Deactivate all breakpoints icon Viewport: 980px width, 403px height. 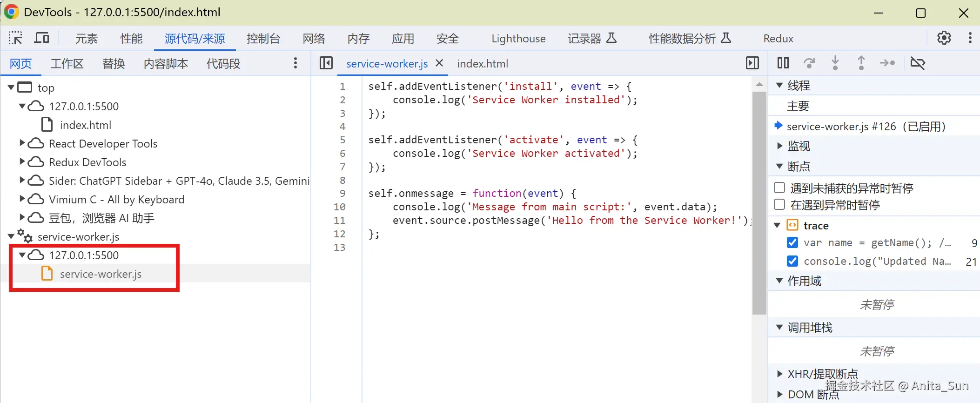click(918, 63)
